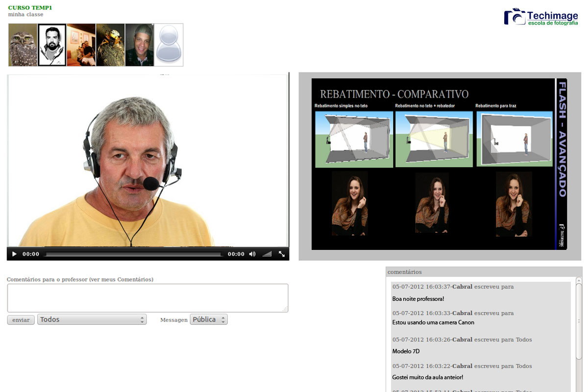Image resolution: width=588 pixels, height=392 pixels.
Task: Adjust the video volume level bars
Action: click(267, 254)
